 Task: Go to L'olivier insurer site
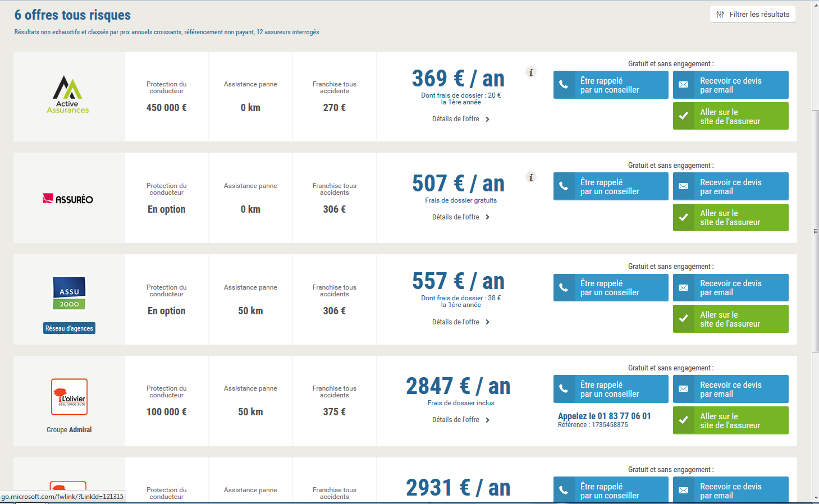click(x=731, y=420)
